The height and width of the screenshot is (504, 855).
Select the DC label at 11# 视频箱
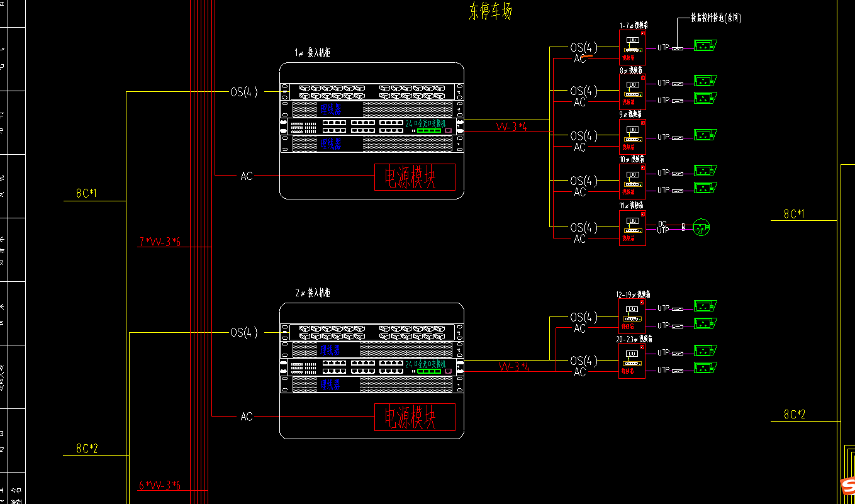(x=662, y=223)
